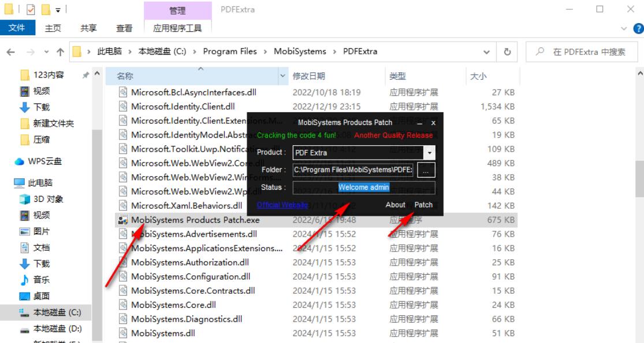Click the search box for PDFExtra
This screenshot has width=644, height=343.
[582, 52]
